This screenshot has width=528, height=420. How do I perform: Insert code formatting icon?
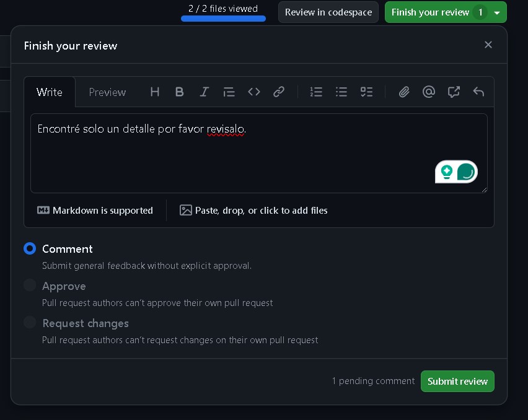pyautogui.click(x=254, y=92)
